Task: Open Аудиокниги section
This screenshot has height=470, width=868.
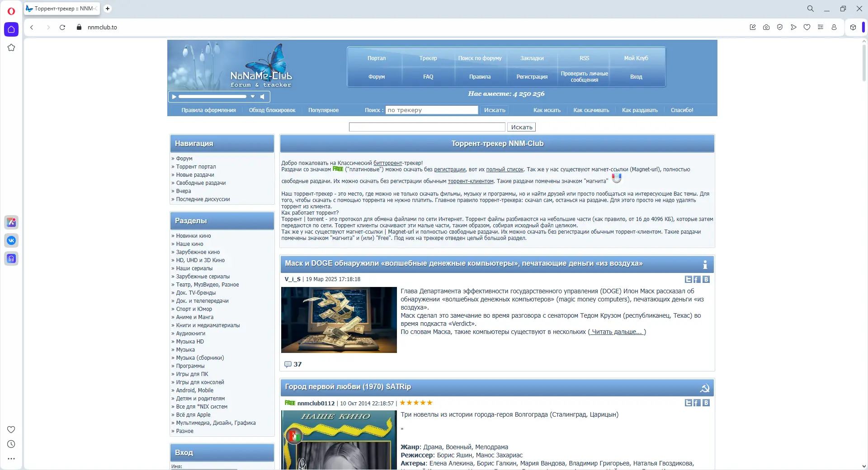Action: (191, 334)
